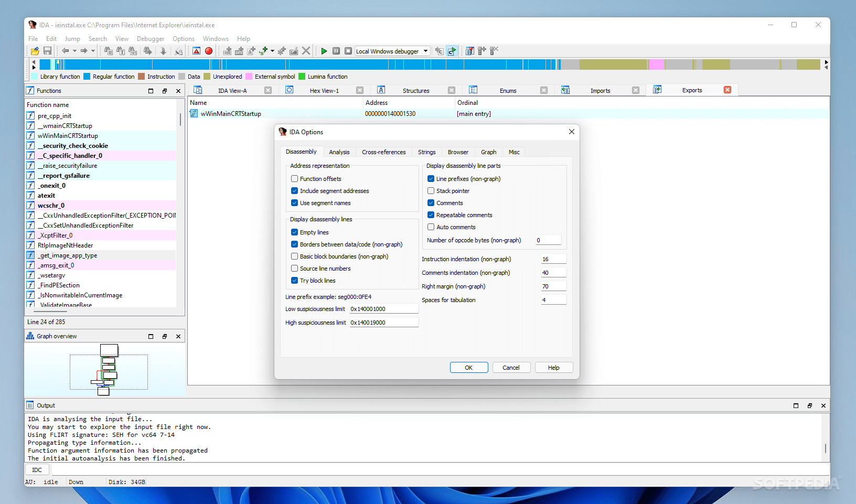Enable the Auto comments checkbox
Image resolution: width=856 pixels, height=504 pixels.
point(431,227)
